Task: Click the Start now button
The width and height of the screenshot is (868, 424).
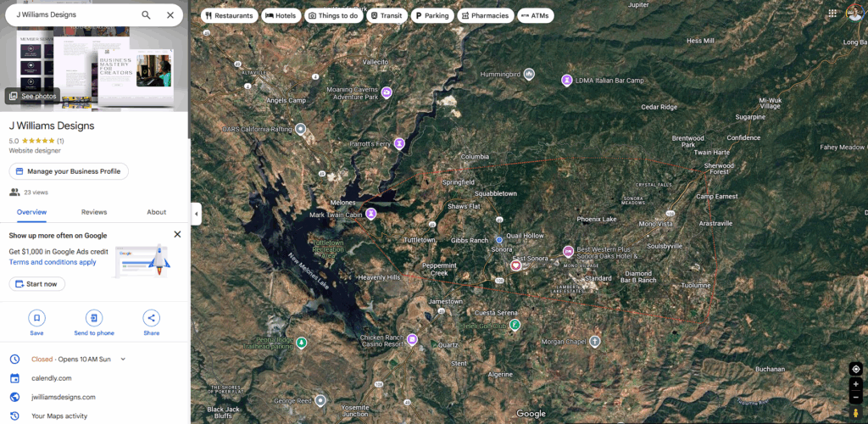Action: tap(36, 284)
